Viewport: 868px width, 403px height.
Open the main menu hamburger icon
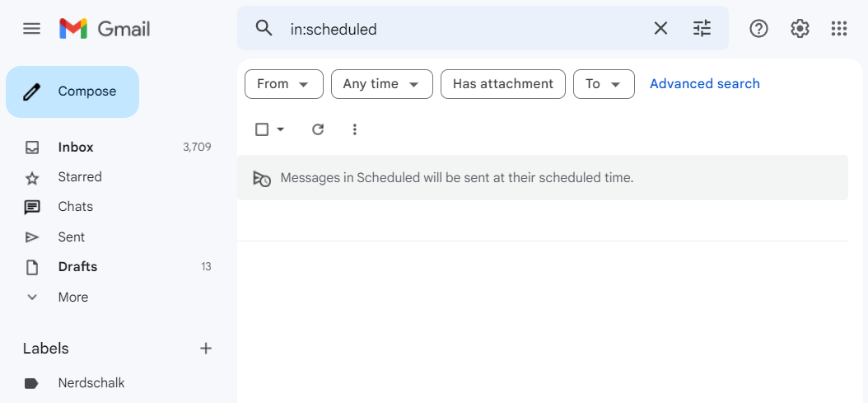tap(31, 29)
